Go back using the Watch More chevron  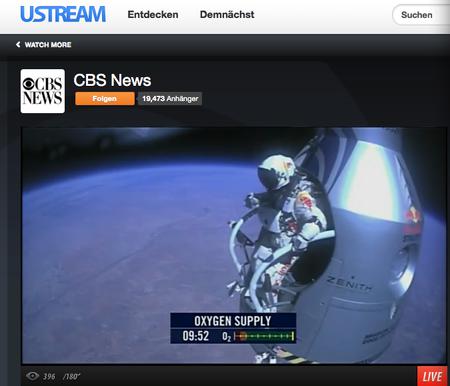[18, 44]
